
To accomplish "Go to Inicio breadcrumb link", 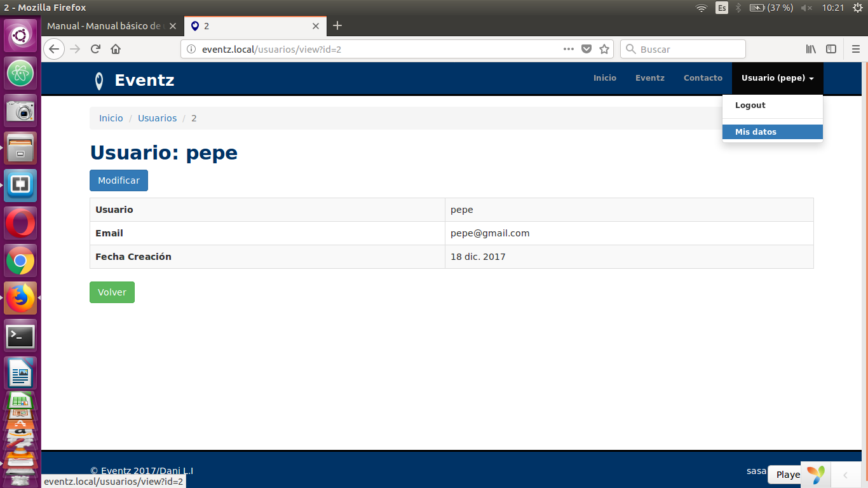I will click(x=111, y=118).
